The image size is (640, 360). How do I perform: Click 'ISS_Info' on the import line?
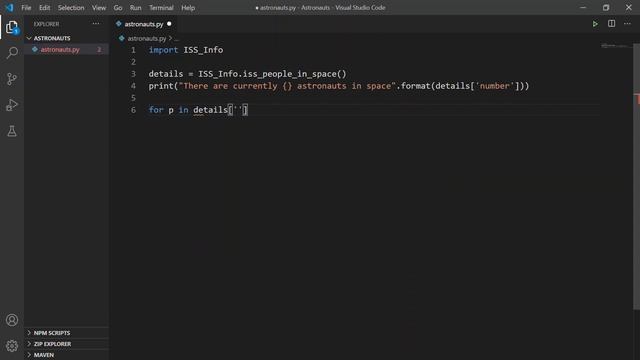tap(203, 50)
